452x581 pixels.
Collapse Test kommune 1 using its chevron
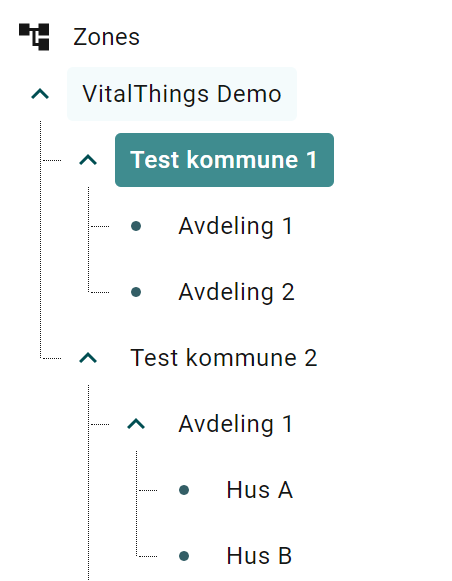[x=88, y=160]
